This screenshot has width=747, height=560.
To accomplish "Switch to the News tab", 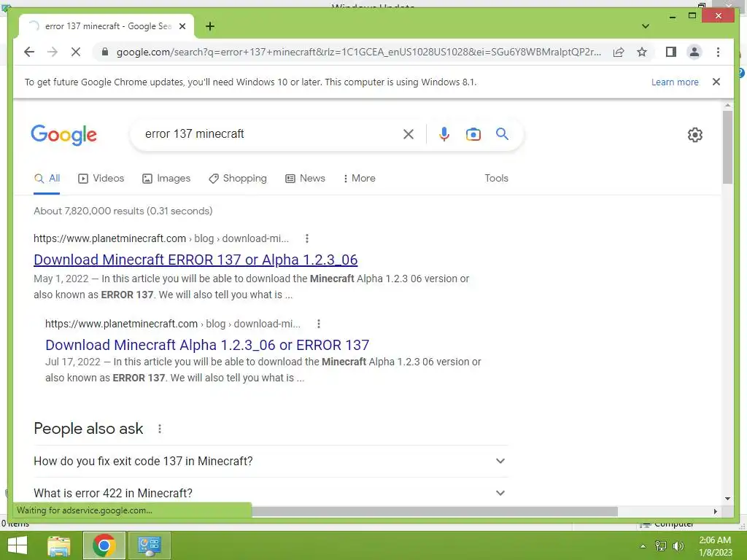I will (305, 179).
